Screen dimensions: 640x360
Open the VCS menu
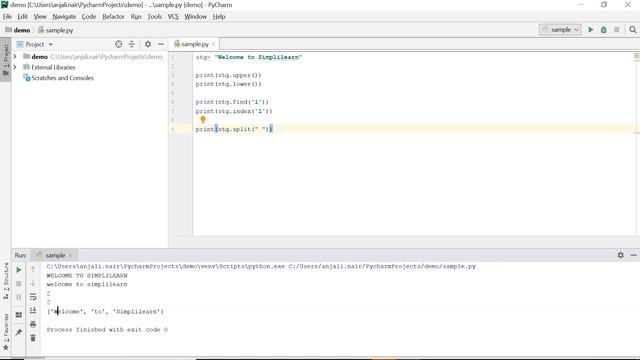173,16
